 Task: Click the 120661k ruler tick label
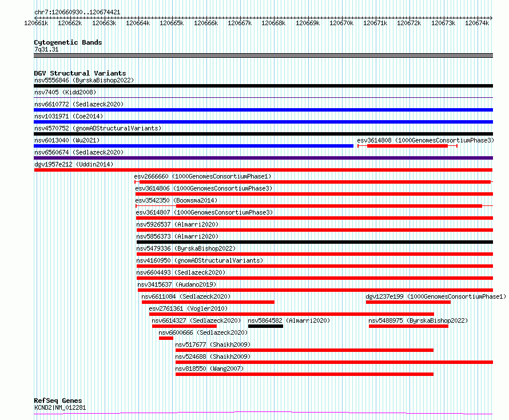[36, 23]
